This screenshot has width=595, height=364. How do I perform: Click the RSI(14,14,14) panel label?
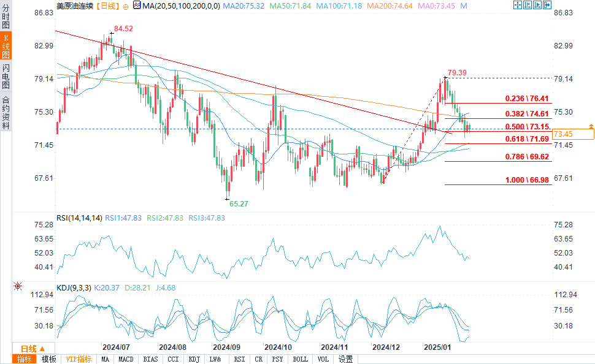[79, 218]
